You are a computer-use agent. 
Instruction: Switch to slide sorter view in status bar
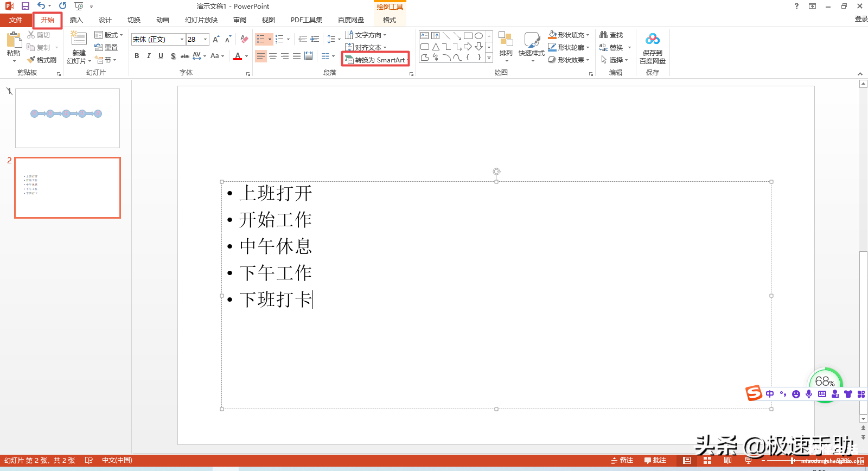[x=707, y=460]
